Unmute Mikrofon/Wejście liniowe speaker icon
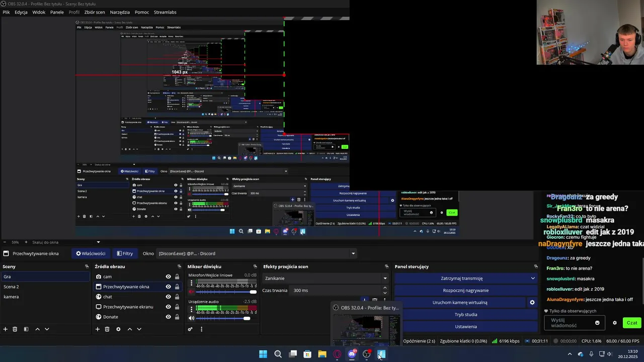Viewport: 644px width, 362px height. tap(191, 292)
